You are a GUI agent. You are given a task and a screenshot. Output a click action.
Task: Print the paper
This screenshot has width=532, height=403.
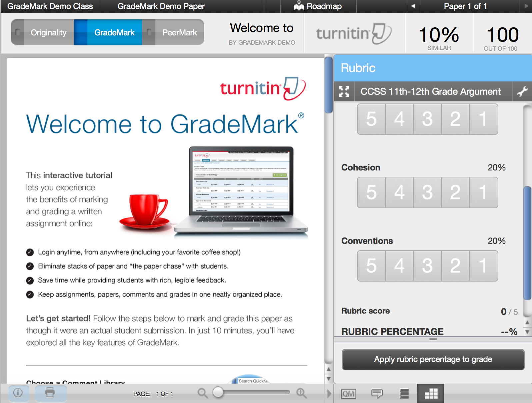coord(50,393)
